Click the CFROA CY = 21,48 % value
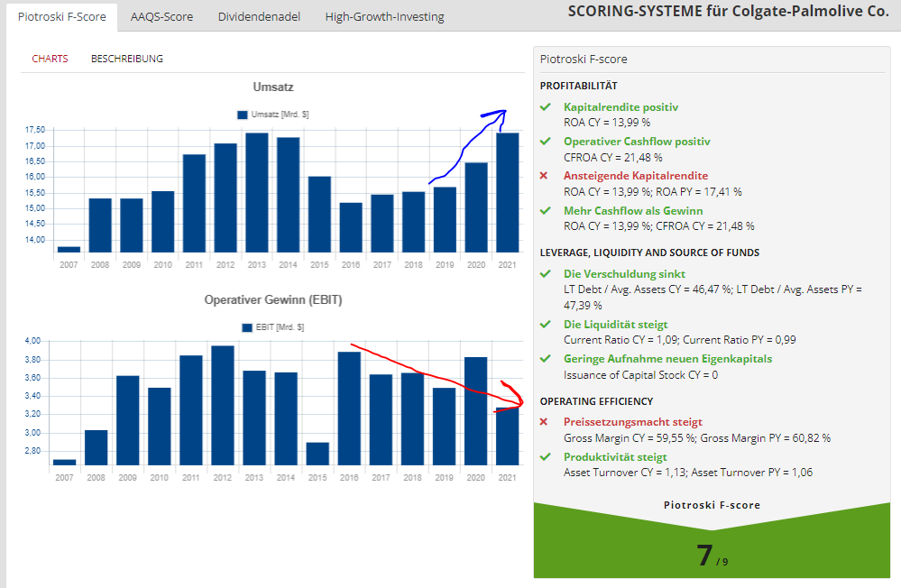Image resolution: width=901 pixels, height=588 pixels. (x=612, y=158)
